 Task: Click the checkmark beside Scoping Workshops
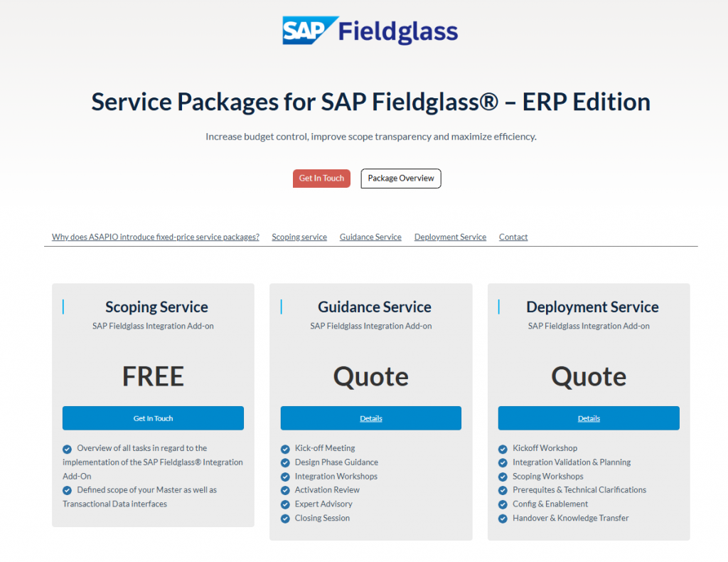503,476
